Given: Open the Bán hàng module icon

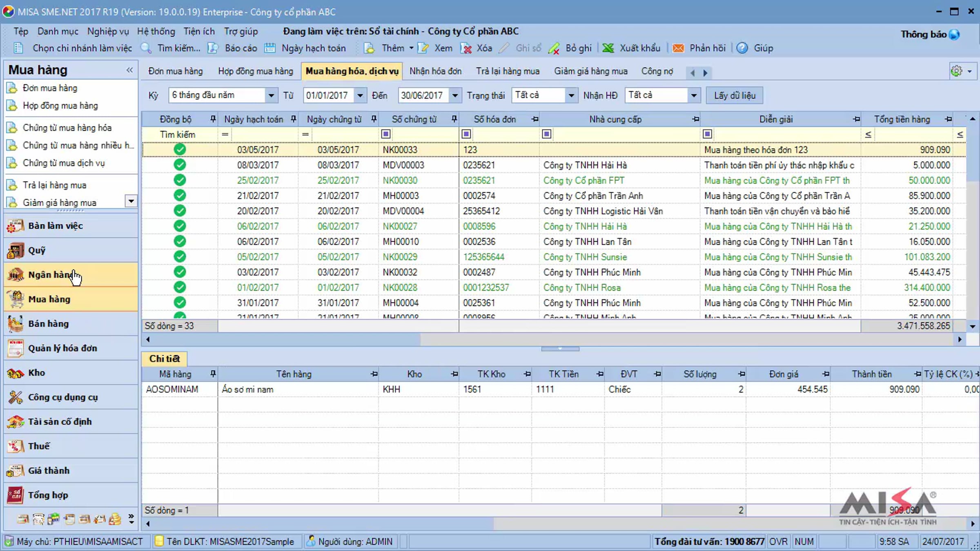Looking at the screenshot, I should (15, 324).
